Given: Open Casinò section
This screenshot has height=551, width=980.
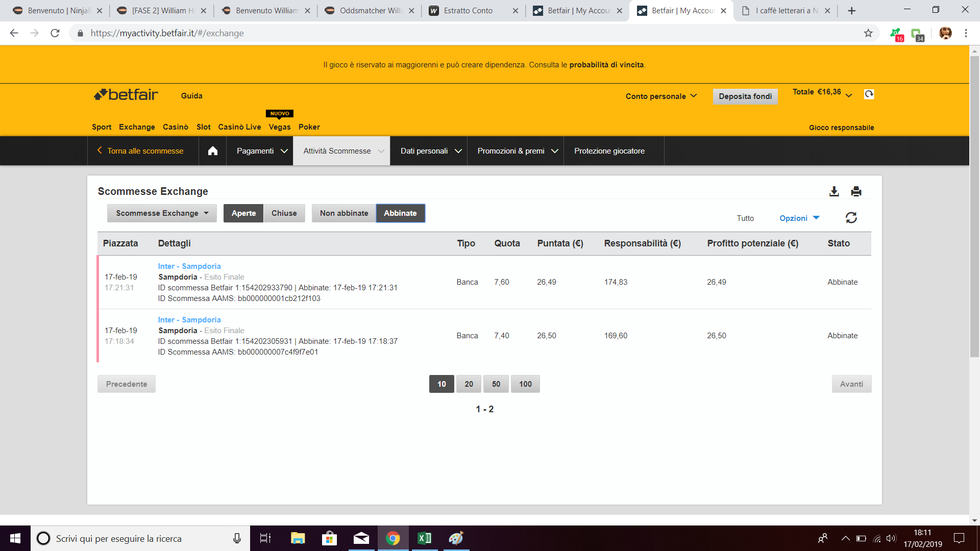Looking at the screenshot, I should (x=176, y=127).
